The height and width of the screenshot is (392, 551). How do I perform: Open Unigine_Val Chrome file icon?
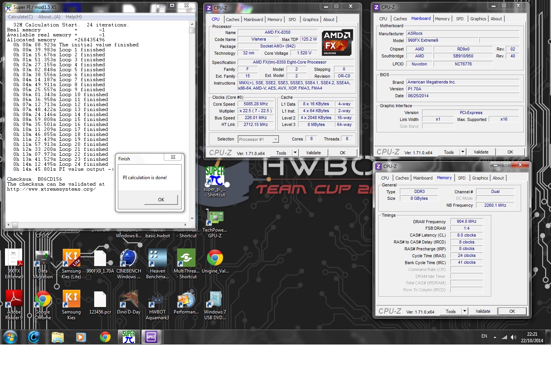tap(215, 261)
